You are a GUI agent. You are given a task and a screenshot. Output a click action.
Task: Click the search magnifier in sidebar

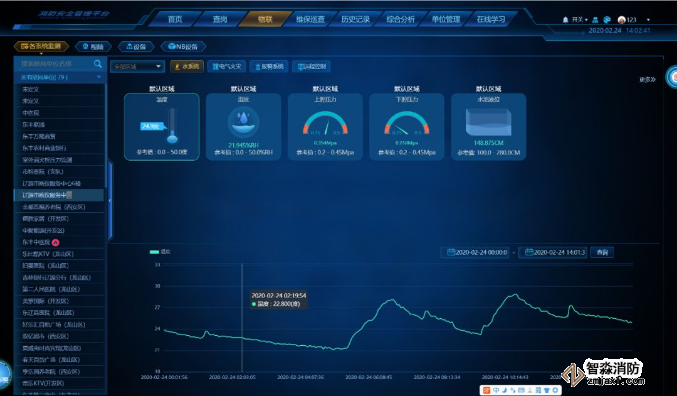tap(98, 64)
